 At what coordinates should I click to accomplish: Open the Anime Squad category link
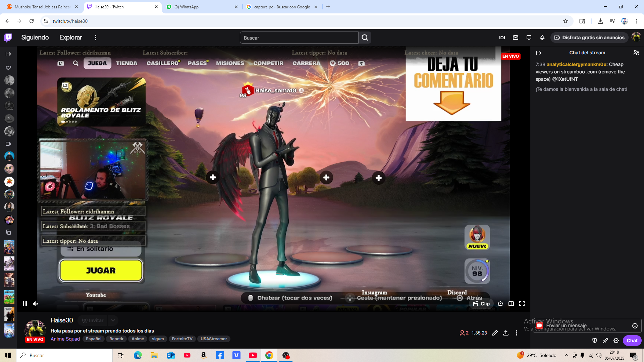[65, 339]
